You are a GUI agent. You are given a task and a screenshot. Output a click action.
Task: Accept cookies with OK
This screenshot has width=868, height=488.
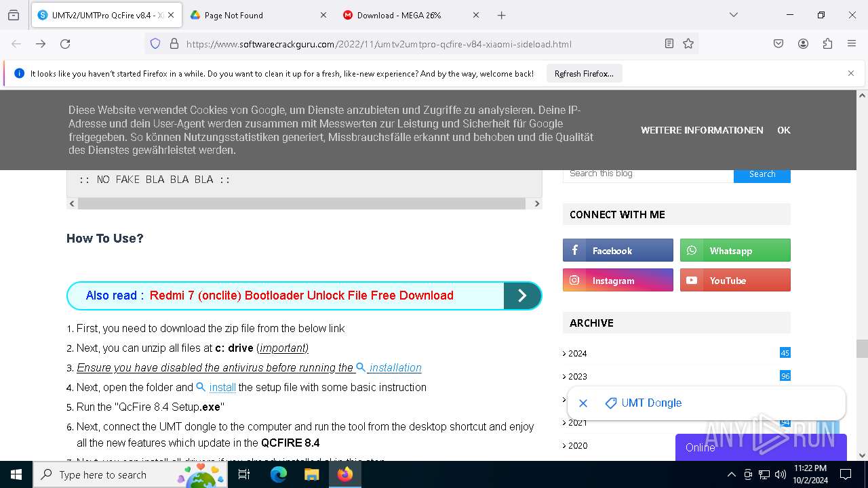pyautogui.click(x=784, y=130)
